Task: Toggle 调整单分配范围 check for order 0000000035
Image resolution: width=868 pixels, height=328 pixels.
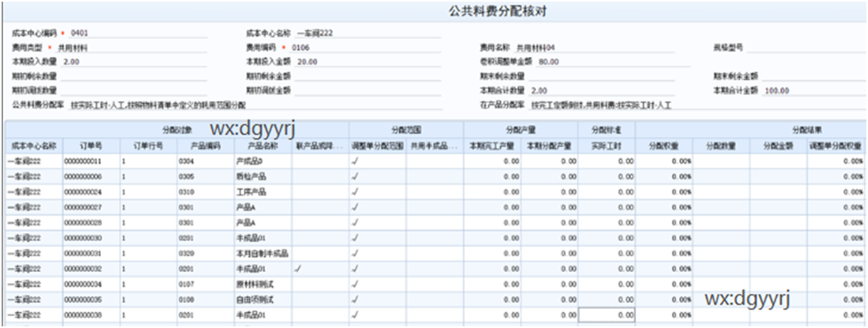Action: pos(355,300)
